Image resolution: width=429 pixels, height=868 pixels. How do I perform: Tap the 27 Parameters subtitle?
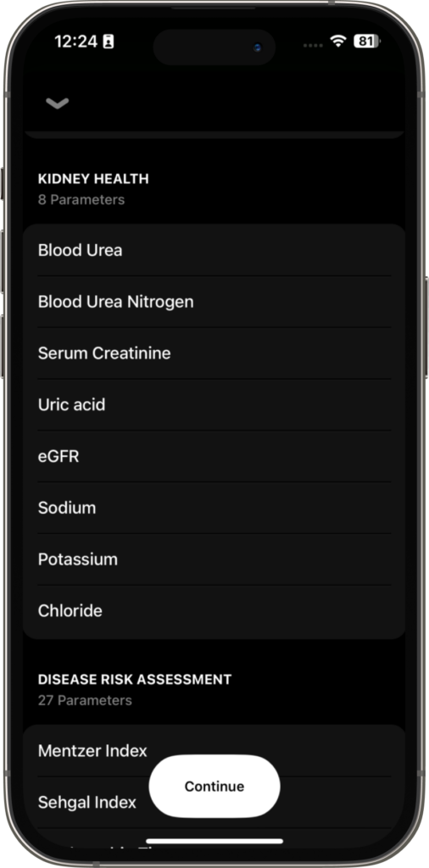85,700
